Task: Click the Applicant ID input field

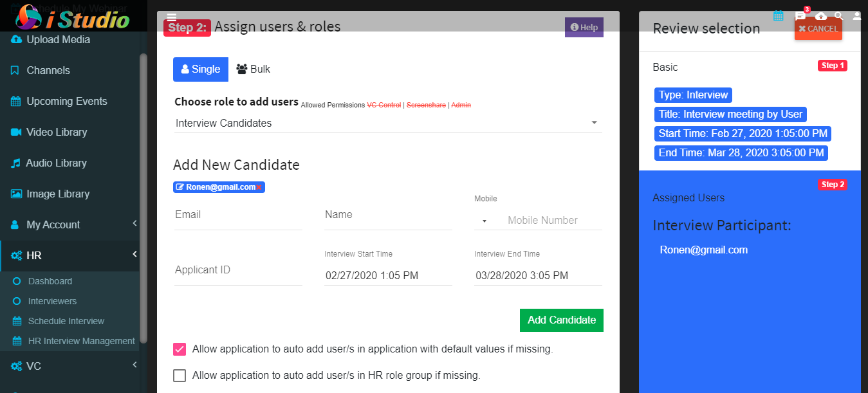Action: tap(238, 270)
